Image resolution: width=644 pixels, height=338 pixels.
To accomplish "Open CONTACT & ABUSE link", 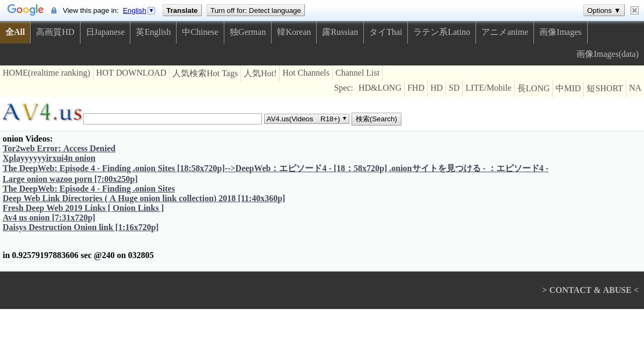I will [590, 290].
